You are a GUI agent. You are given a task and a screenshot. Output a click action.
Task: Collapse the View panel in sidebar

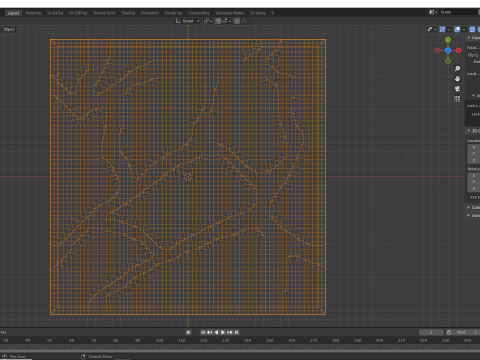tap(473, 38)
